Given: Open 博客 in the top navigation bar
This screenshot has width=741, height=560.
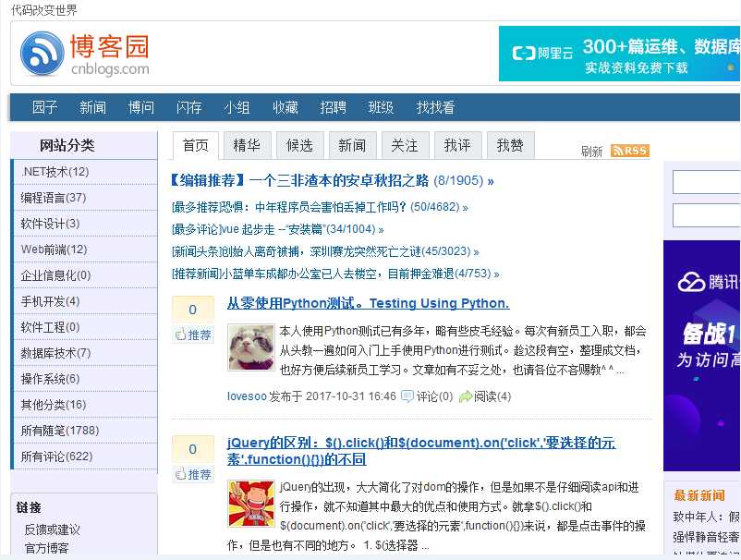Looking at the screenshot, I should coord(140,107).
